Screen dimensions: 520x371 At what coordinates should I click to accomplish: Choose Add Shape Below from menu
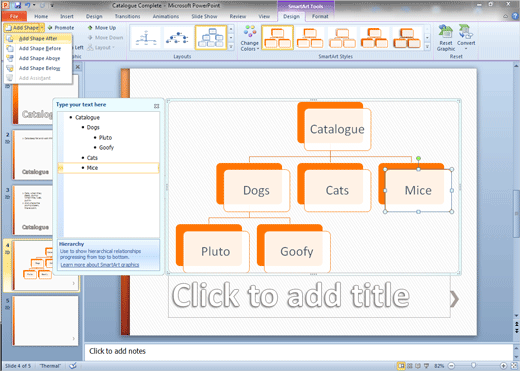click(x=38, y=68)
